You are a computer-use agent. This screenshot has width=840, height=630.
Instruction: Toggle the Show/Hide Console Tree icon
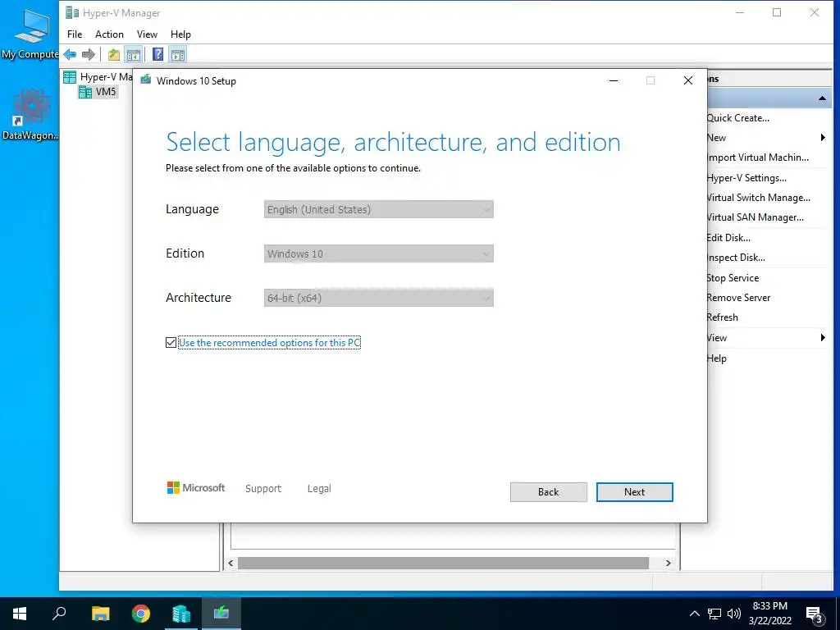point(134,54)
